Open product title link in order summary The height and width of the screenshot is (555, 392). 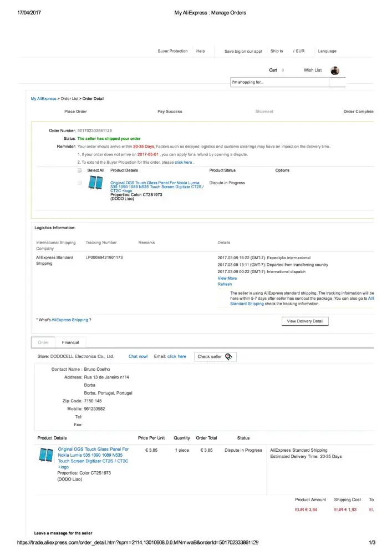coord(157,186)
